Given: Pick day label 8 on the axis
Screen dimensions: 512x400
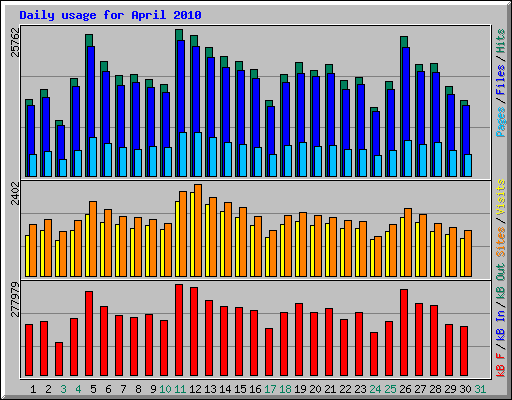Looking at the screenshot, I should pyautogui.click(x=138, y=389).
